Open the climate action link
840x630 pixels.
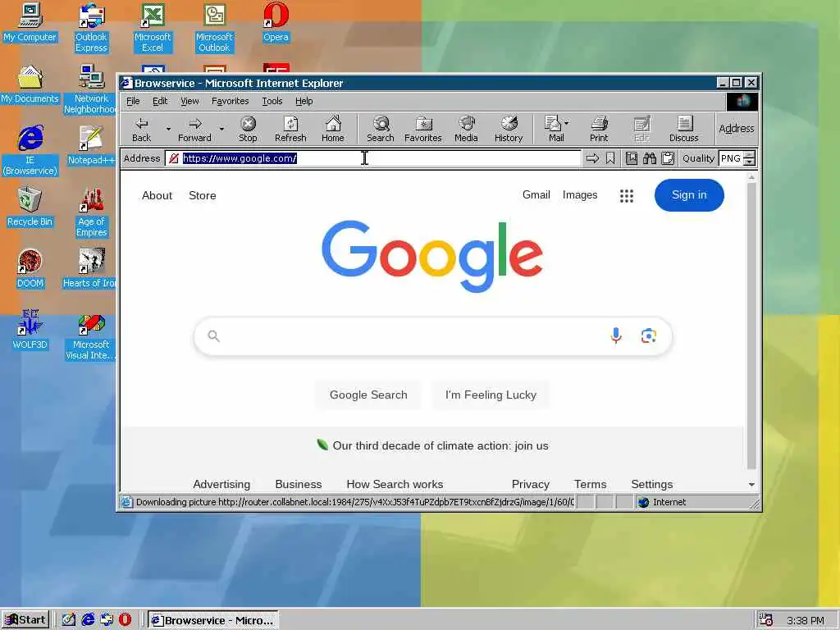click(441, 445)
